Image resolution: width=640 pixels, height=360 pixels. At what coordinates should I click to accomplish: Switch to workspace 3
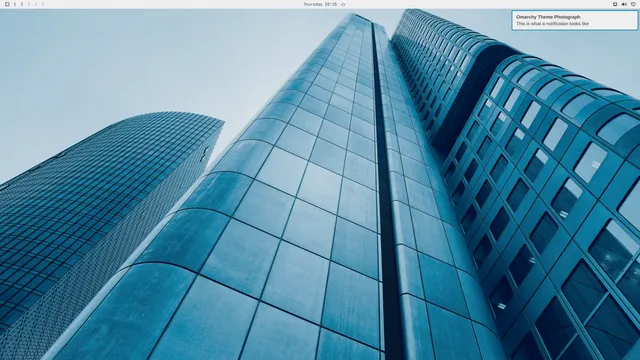click(29, 4)
